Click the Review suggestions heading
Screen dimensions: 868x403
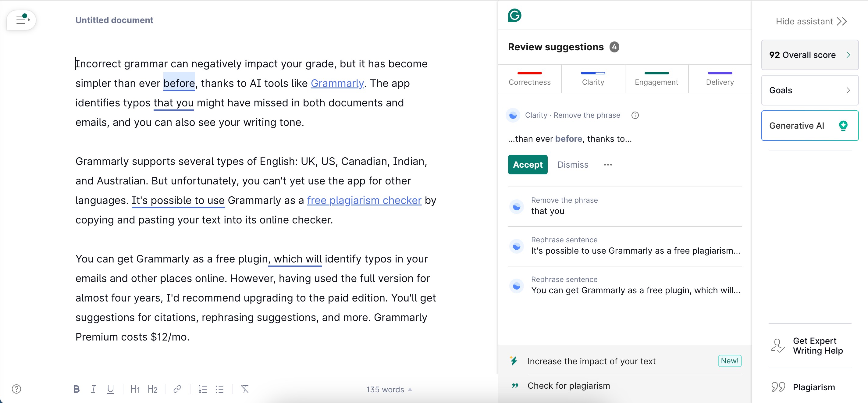click(x=556, y=47)
